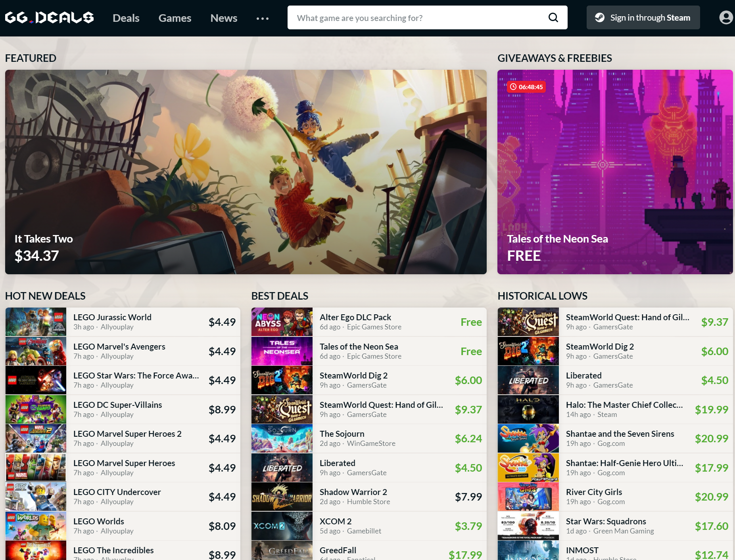
Task: Click the $3.79 price for XCOM 2
Action: tap(468, 526)
